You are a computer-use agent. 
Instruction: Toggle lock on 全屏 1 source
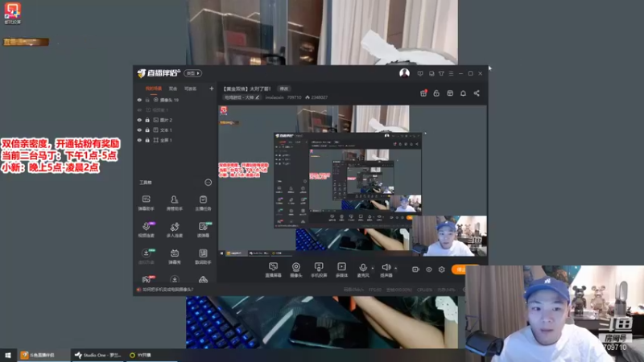[x=147, y=140]
